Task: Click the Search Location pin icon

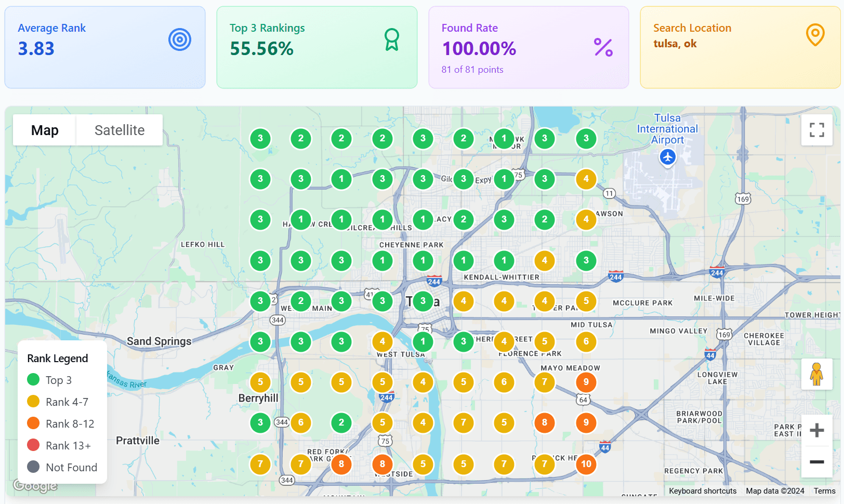Action: pyautogui.click(x=815, y=35)
